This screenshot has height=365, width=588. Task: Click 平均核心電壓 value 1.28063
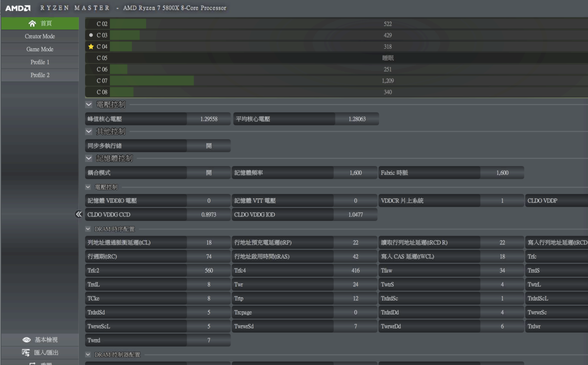pos(357,119)
